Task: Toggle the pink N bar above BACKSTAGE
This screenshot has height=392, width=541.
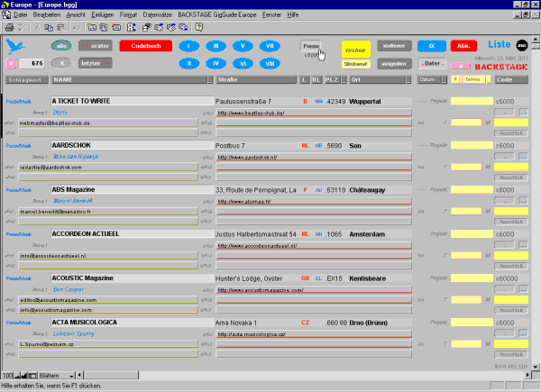Action: click(x=460, y=66)
